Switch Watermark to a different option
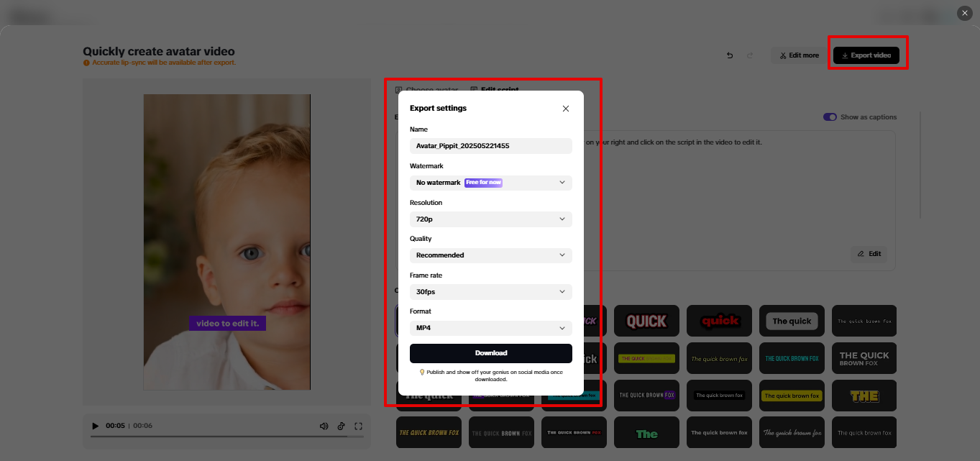 (491, 183)
